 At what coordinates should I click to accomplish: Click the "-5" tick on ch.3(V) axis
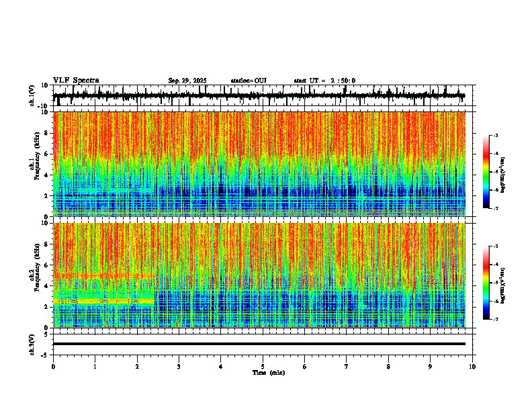click(45, 355)
